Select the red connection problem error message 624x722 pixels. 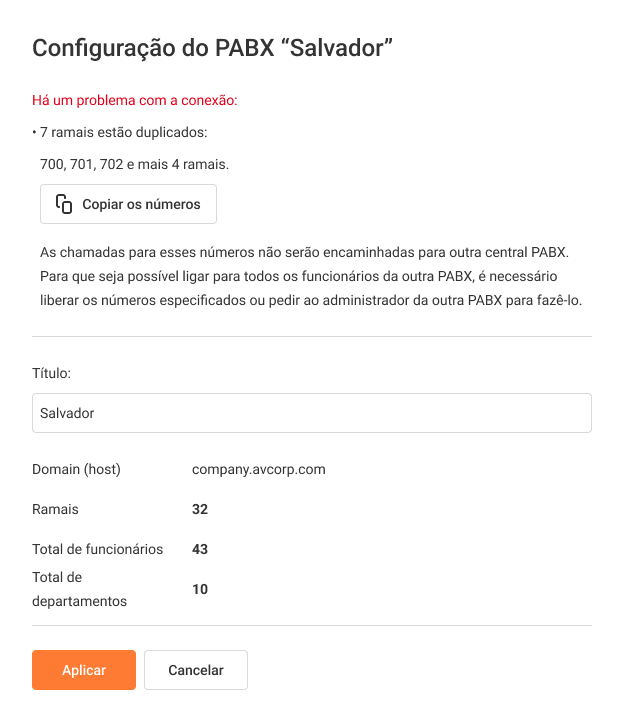135,100
